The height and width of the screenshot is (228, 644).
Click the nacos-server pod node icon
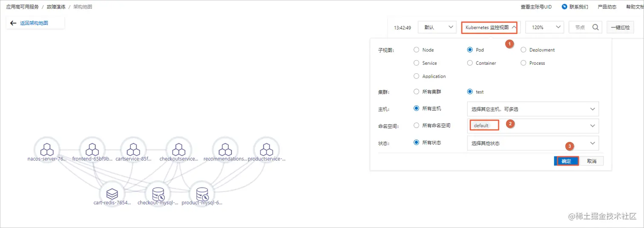46,150
